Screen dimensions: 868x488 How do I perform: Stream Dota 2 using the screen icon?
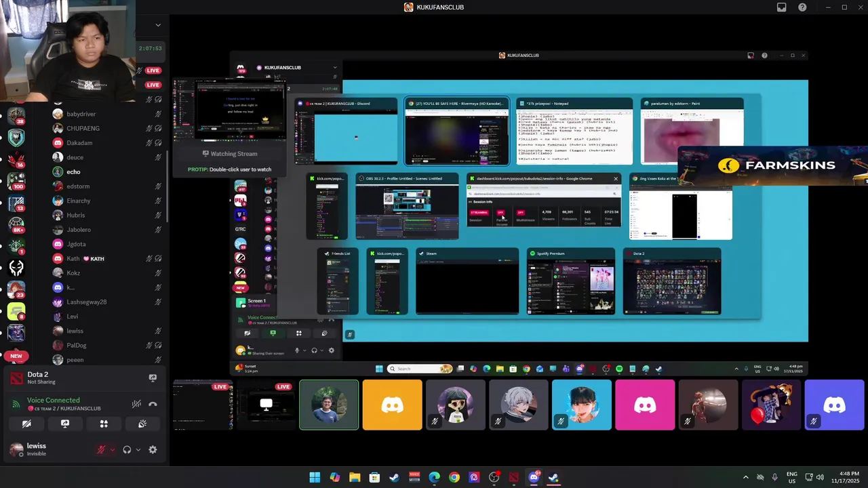point(153,378)
